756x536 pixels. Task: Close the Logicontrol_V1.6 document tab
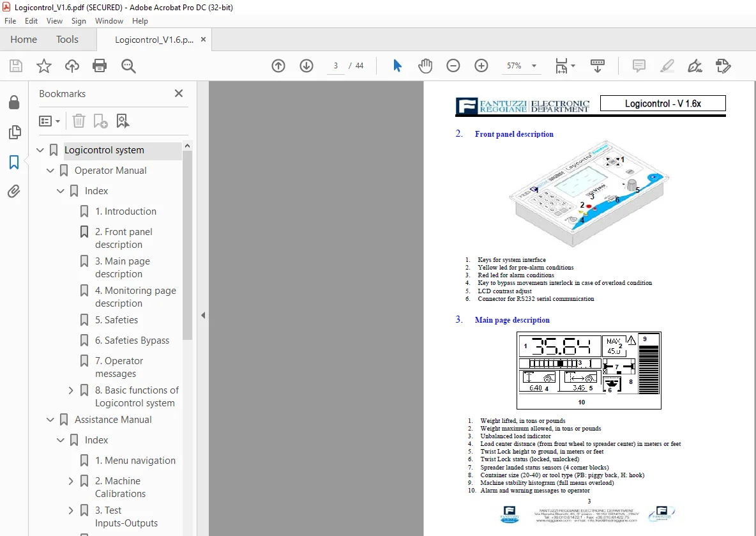click(204, 40)
